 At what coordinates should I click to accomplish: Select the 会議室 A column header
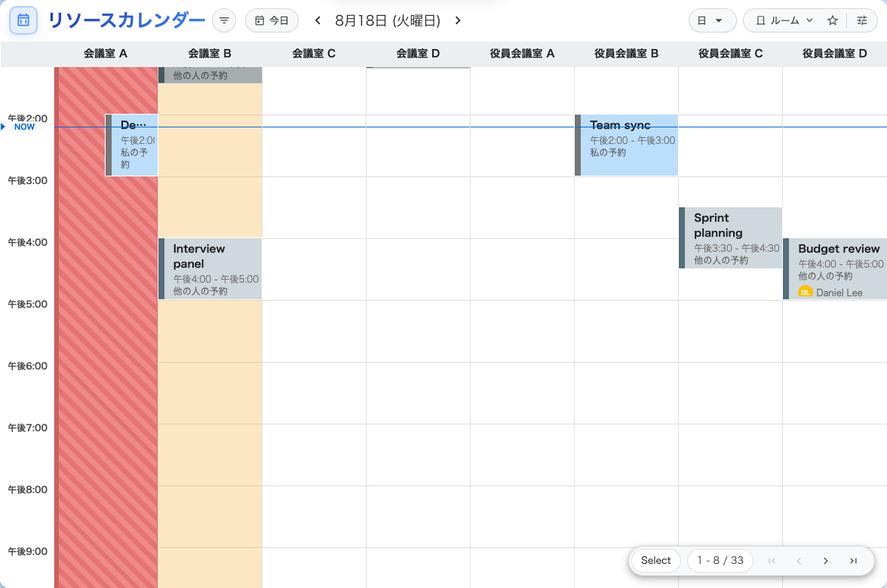point(106,54)
